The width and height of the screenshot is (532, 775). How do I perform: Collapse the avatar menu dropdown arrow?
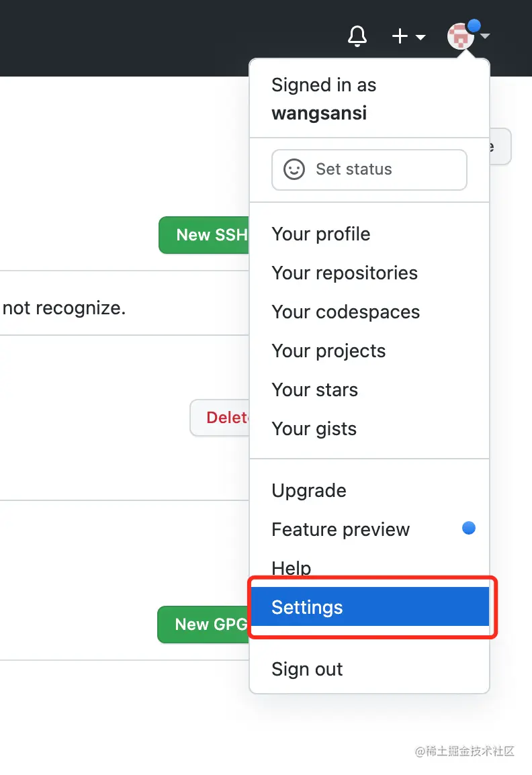(x=485, y=36)
